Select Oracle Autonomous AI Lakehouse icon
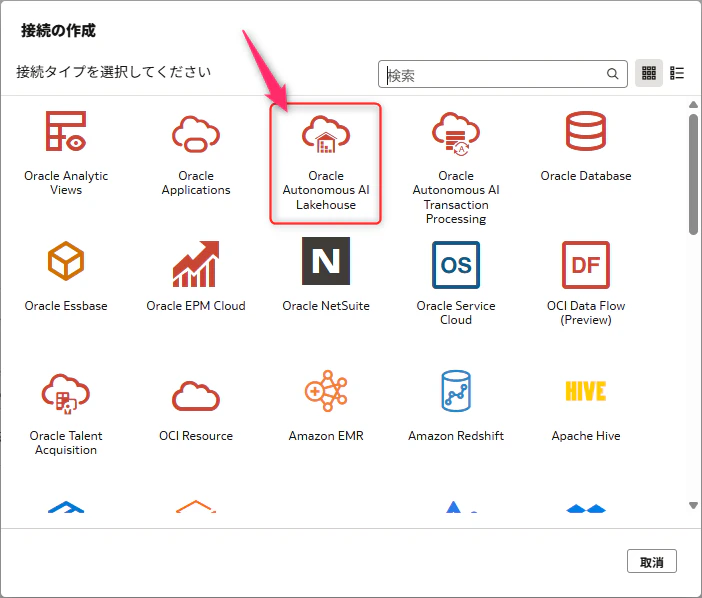Image resolution: width=702 pixels, height=598 pixels. 325,133
